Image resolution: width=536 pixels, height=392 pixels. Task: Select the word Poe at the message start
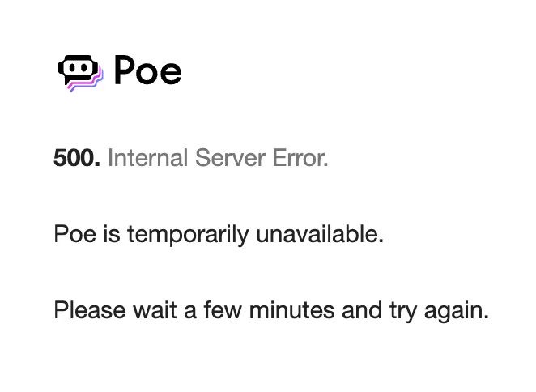pos(74,234)
